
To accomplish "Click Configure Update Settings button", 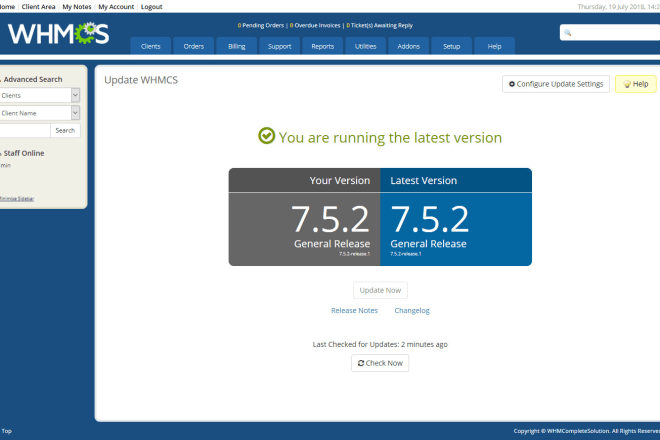I will tap(556, 84).
